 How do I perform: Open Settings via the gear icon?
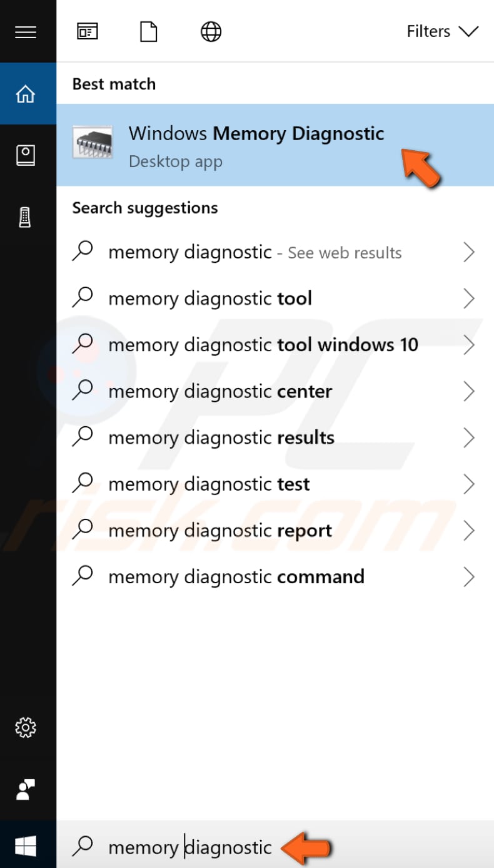coord(26,728)
